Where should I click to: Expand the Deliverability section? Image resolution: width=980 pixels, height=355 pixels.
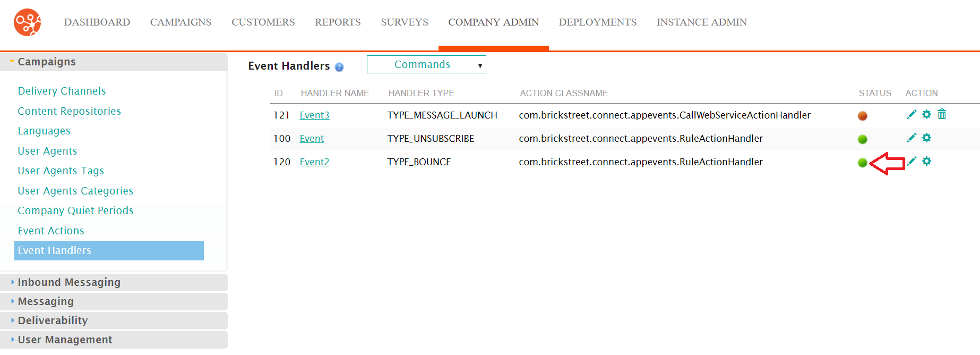pos(114,320)
